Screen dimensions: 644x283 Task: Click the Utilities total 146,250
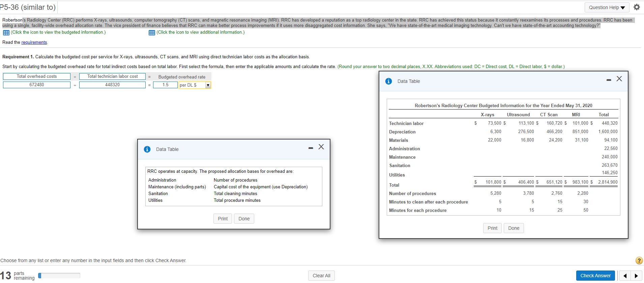[x=610, y=173]
